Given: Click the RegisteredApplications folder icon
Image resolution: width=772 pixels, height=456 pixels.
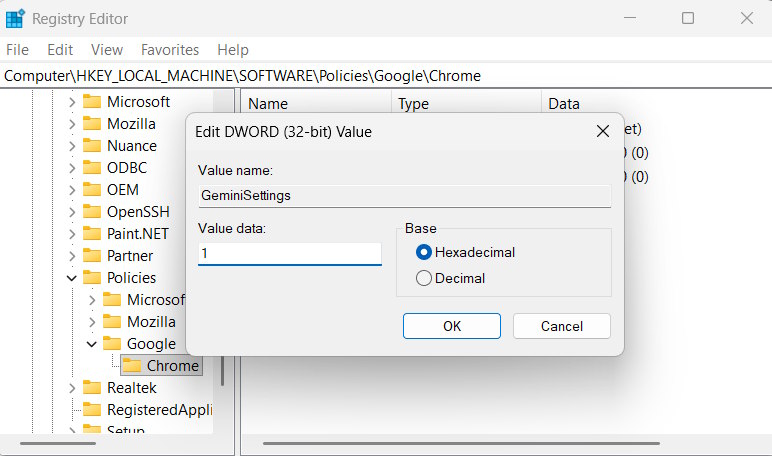Looking at the screenshot, I should pyautogui.click(x=92, y=410).
